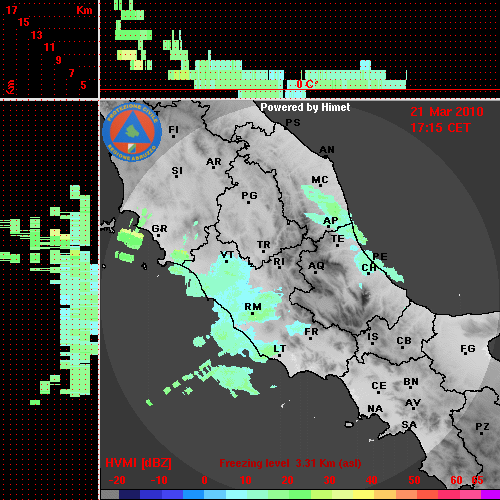Click the Protezione Civile Abruzzo logo

click(132, 132)
